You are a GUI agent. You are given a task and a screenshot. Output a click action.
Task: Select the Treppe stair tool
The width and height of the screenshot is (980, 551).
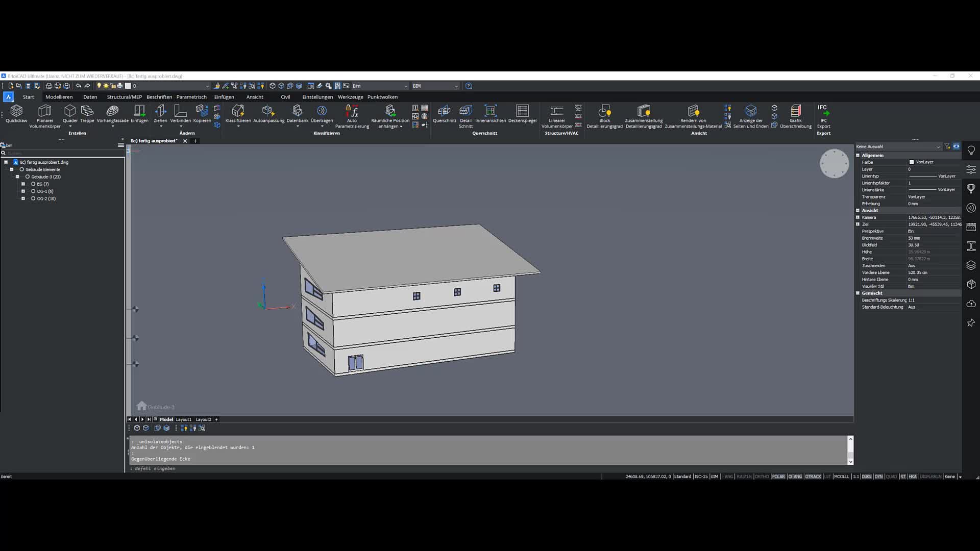click(87, 114)
